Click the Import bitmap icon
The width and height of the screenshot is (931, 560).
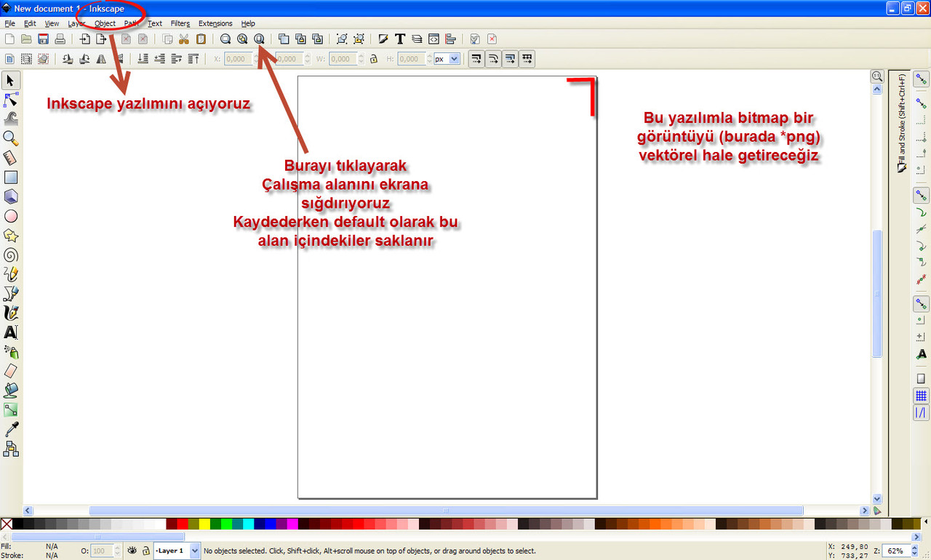click(x=85, y=39)
